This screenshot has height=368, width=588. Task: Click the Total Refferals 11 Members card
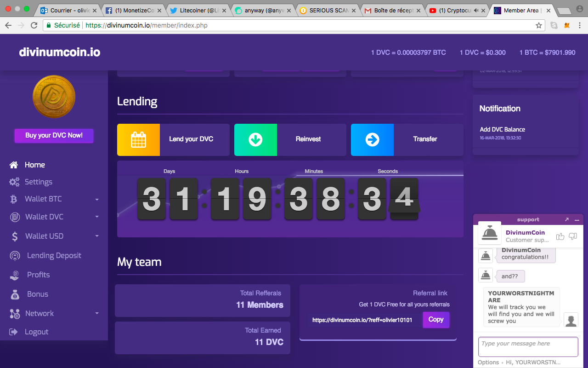click(203, 300)
